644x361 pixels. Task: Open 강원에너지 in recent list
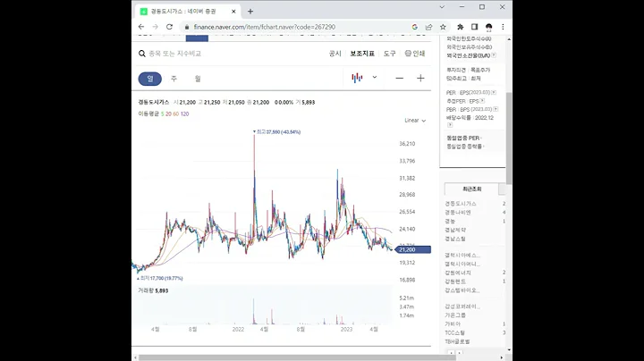coord(458,273)
